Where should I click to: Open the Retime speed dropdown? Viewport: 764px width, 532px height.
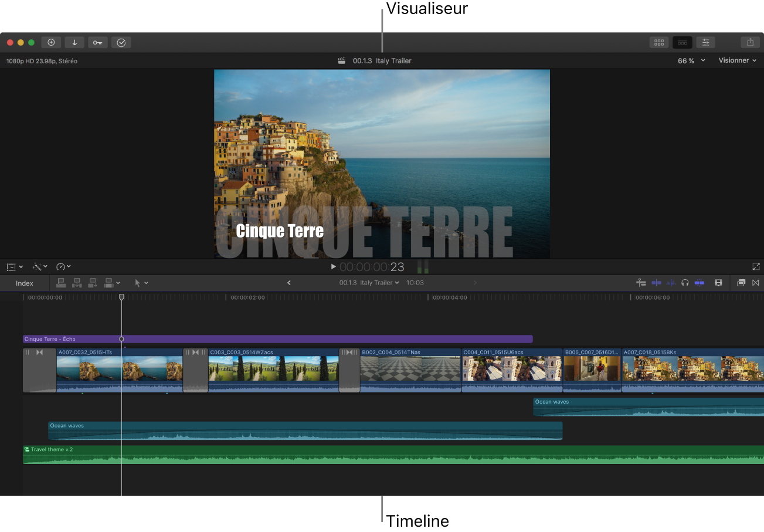pos(63,266)
